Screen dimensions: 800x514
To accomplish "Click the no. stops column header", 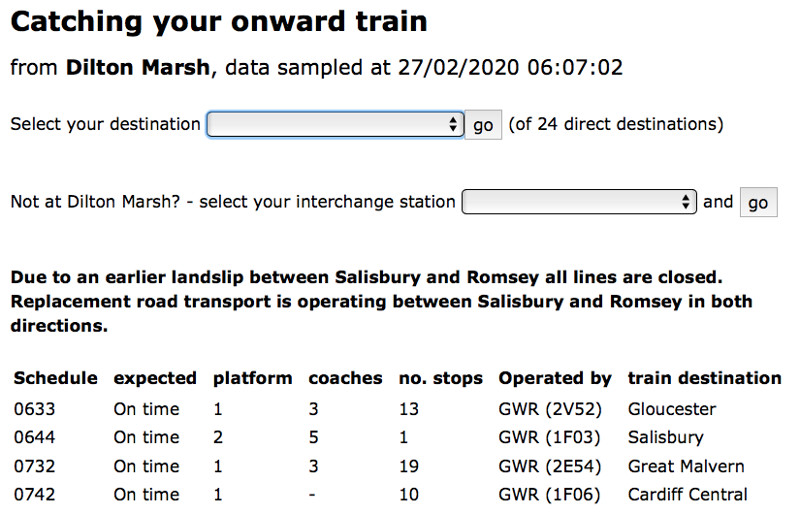I will coord(440,378).
